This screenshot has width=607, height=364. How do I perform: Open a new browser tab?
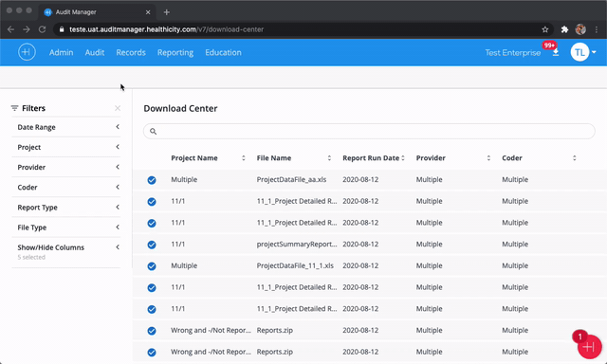167,12
